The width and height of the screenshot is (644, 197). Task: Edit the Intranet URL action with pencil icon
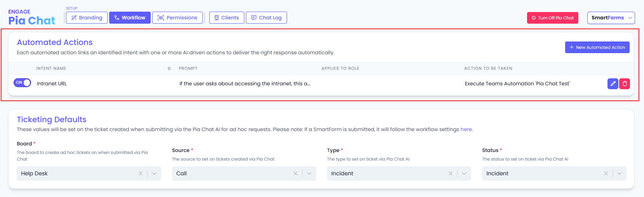coord(613,84)
